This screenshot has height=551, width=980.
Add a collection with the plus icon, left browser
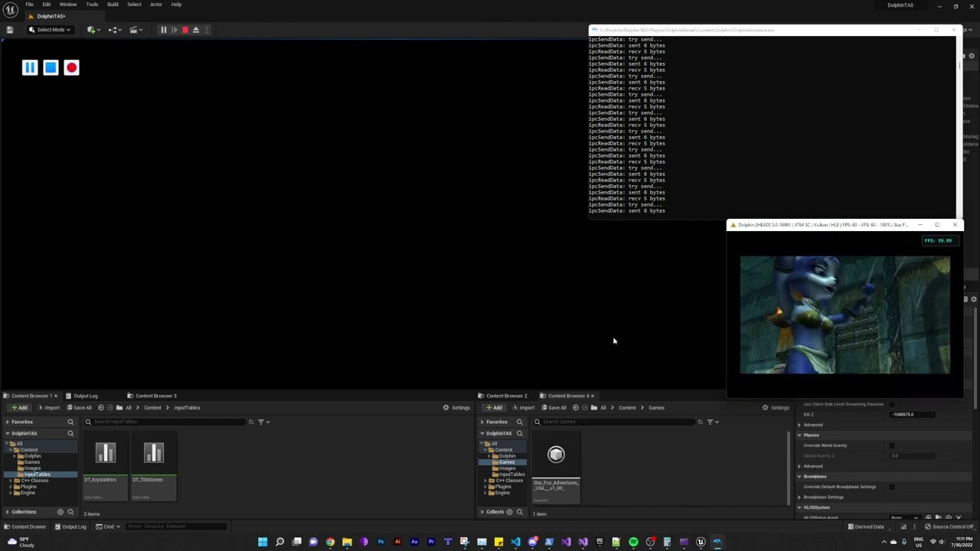coord(60,512)
